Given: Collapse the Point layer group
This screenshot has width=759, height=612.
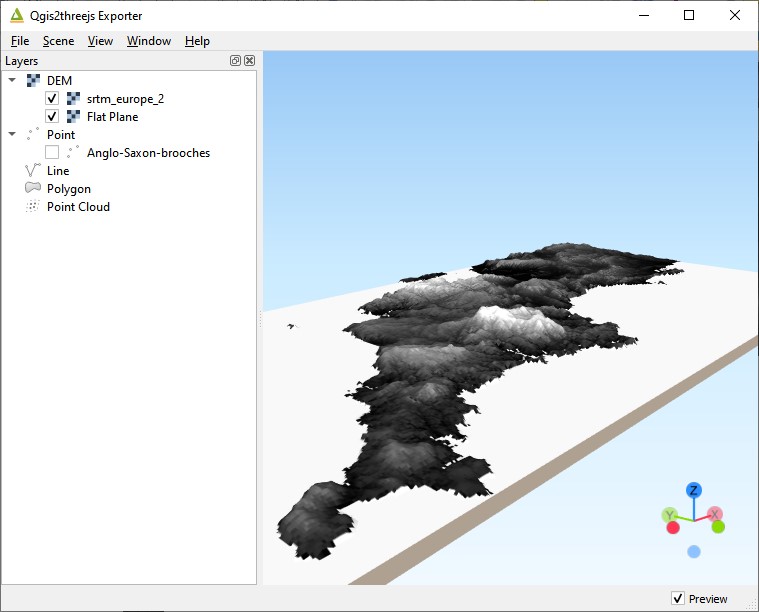Looking at the screenshot, I should pyautogui.click(x=12, y=134).
